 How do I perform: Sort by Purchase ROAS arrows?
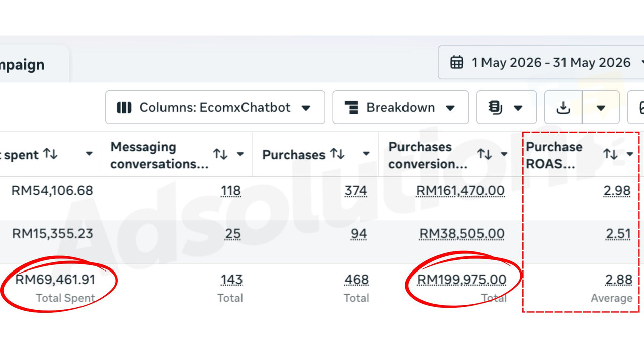point(610,154)
